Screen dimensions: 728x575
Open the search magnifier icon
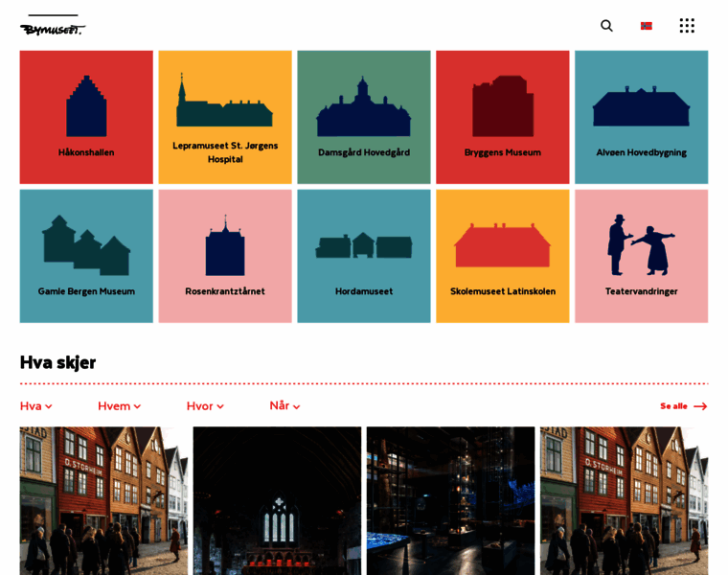tap(606, 26)
